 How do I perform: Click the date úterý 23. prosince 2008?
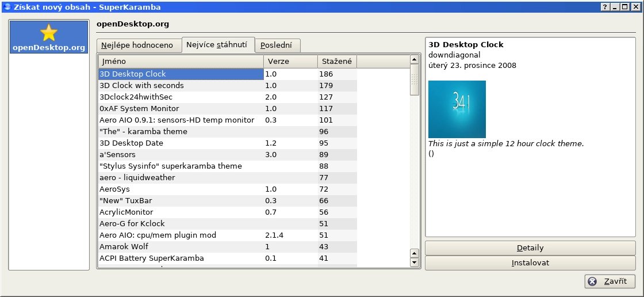point(472,66)
